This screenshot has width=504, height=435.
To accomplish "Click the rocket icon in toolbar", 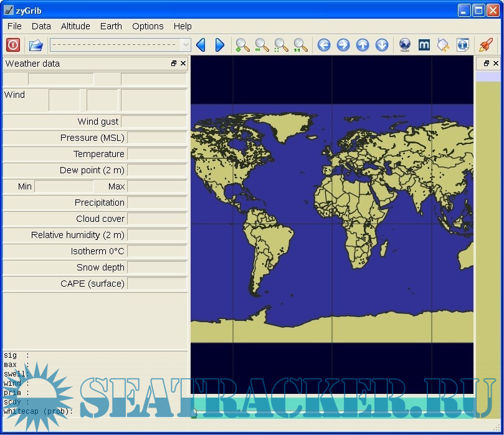I will click(x=485, y=45).
